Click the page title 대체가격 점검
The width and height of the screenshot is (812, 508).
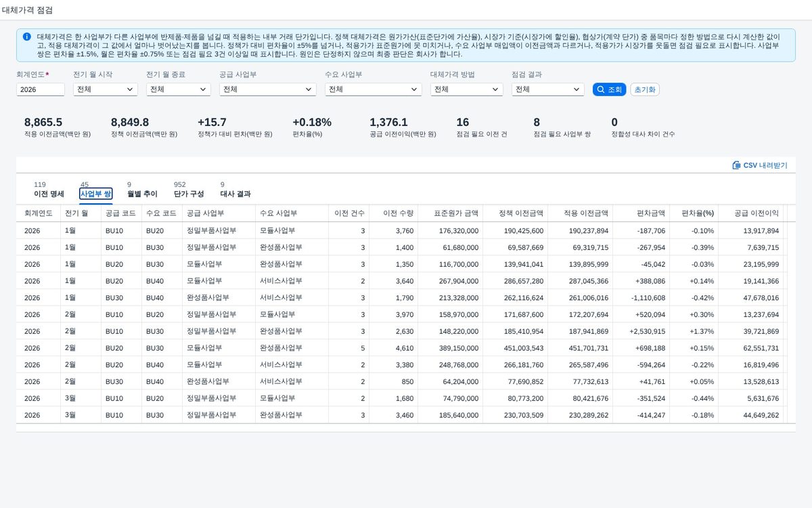coord(27,10)
